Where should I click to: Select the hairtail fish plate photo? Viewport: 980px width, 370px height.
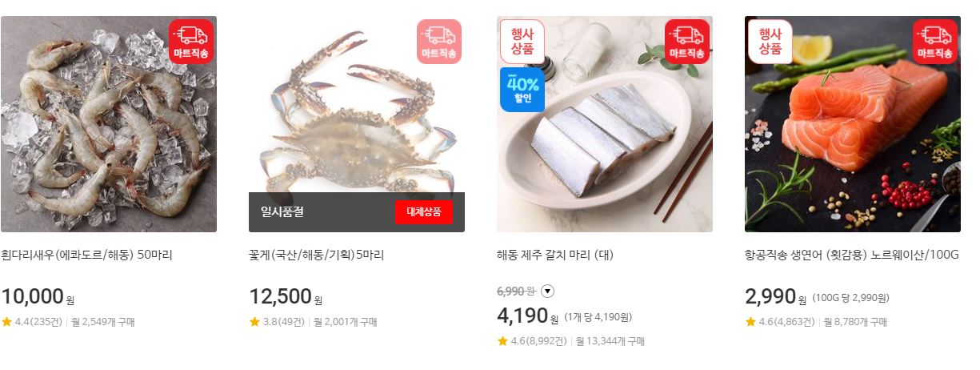(x=605, y=124)
